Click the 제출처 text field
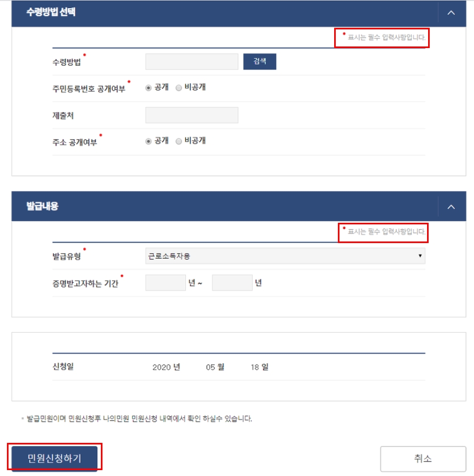 pos(192,115)
